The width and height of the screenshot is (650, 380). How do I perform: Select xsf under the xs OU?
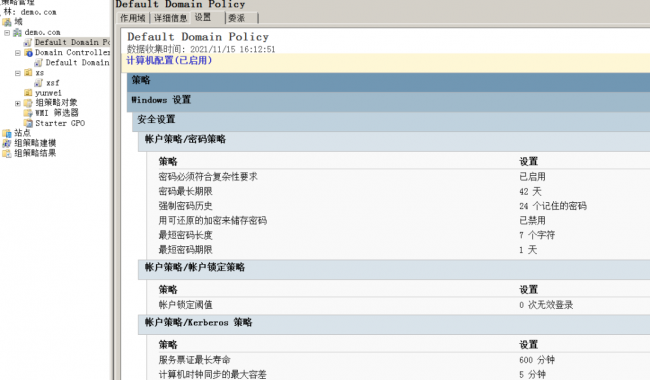coord(53,83)
